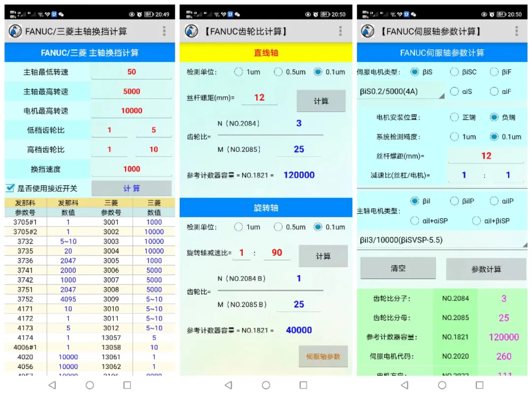Open overflow menu in FANUC伺服轴参数计算 screen
This screenshot has width=532, height=399.
click(x=516, y=31)
